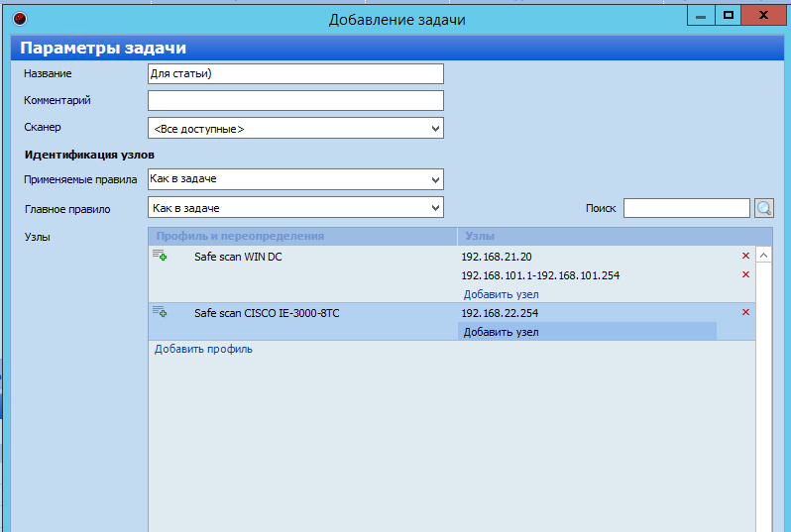Click the search magnifier icon button

764,208
